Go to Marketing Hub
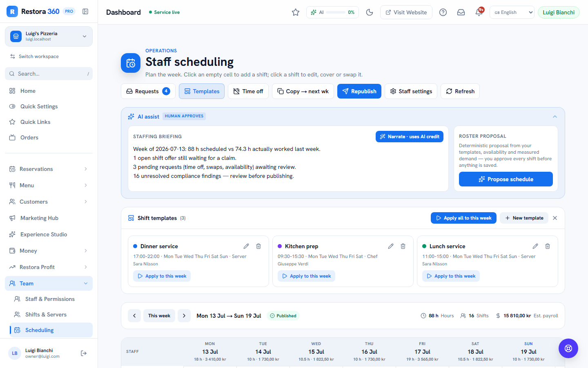 point(49,218)
